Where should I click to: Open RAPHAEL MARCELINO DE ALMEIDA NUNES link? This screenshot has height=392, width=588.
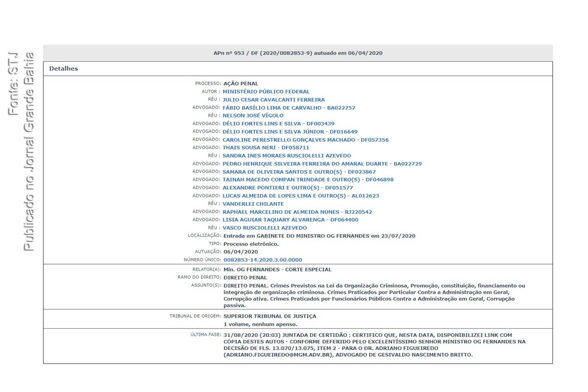coord(297,212)
